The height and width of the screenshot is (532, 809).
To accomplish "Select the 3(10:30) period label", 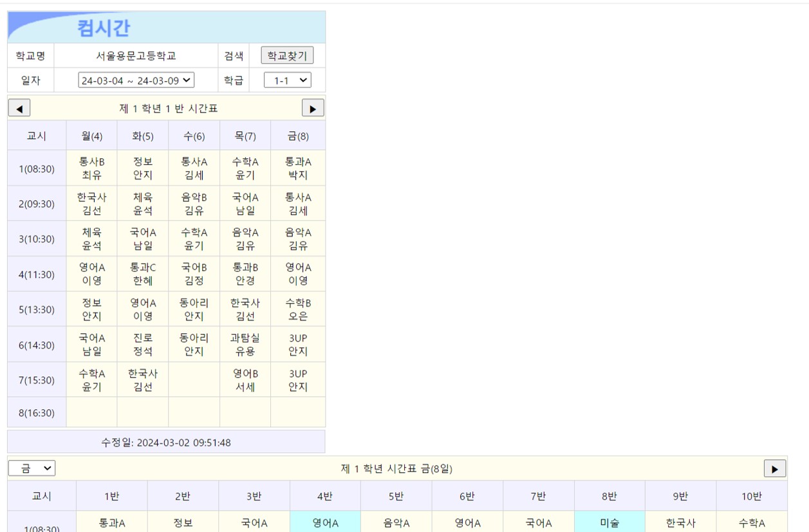I will click(37, 239).
